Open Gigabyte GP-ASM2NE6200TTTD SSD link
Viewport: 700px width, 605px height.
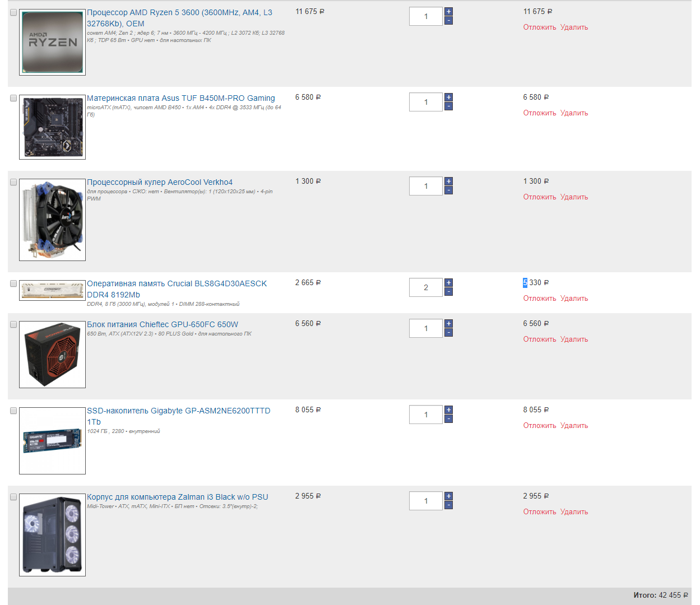click(179, 416)
